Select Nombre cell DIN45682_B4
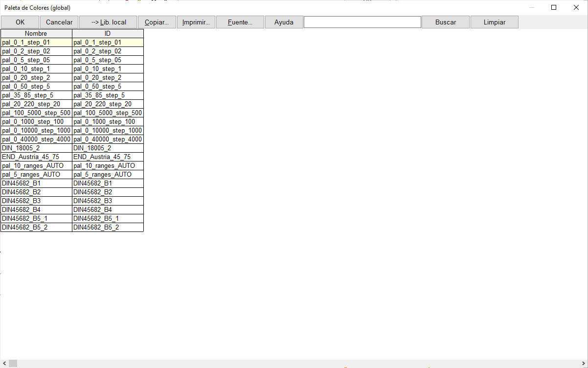The image size is (588, 368). (36, 210)
